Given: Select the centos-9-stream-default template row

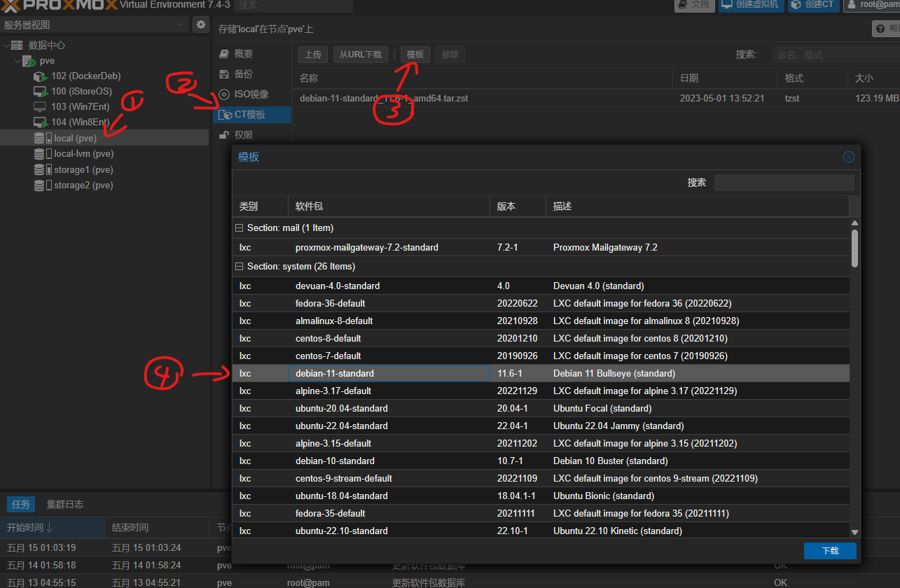Looking at the screenshot, I should click(x=541, y=478).
